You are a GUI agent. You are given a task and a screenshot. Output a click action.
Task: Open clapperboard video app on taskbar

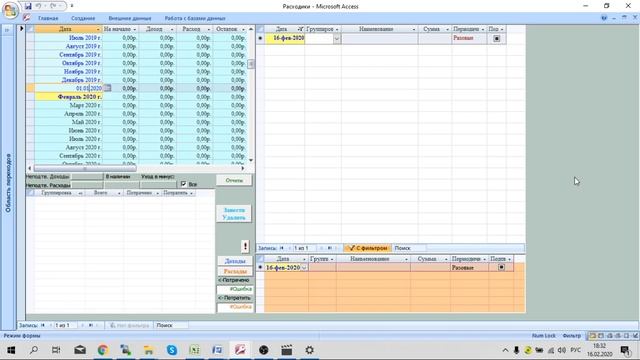pos(287,350)
